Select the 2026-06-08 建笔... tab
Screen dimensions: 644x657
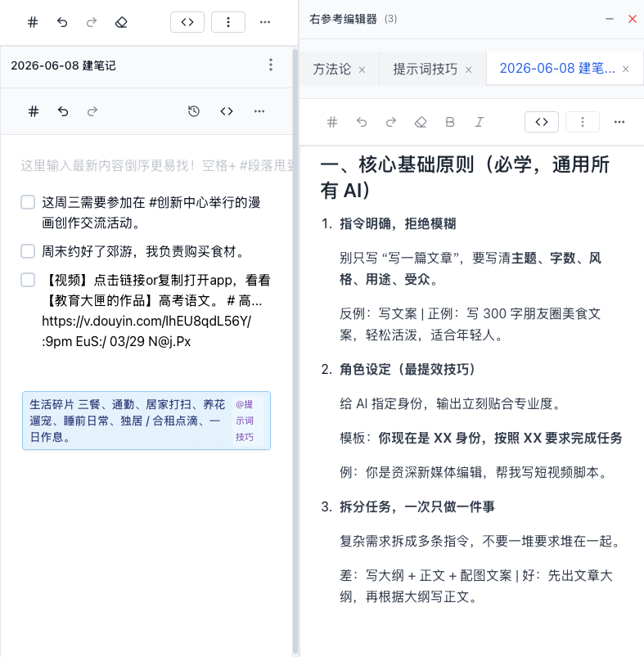pos(557,68)
